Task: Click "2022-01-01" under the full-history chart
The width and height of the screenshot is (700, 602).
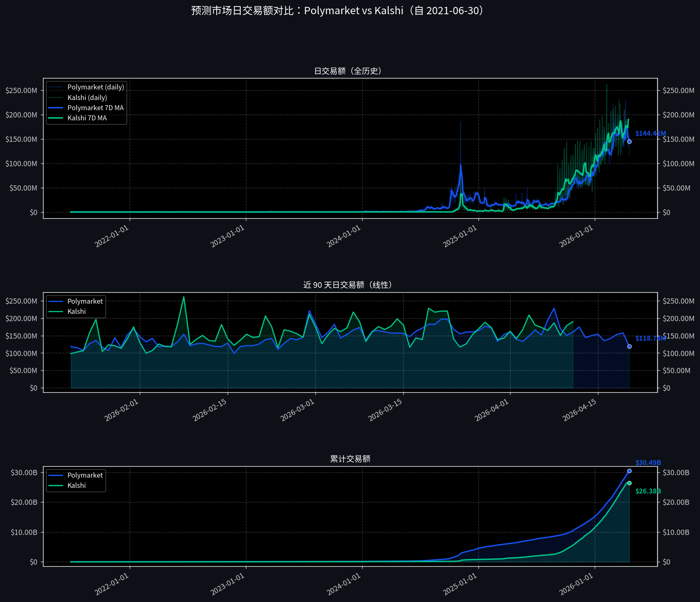Action: pyautogui.click(x=112, y=236)
